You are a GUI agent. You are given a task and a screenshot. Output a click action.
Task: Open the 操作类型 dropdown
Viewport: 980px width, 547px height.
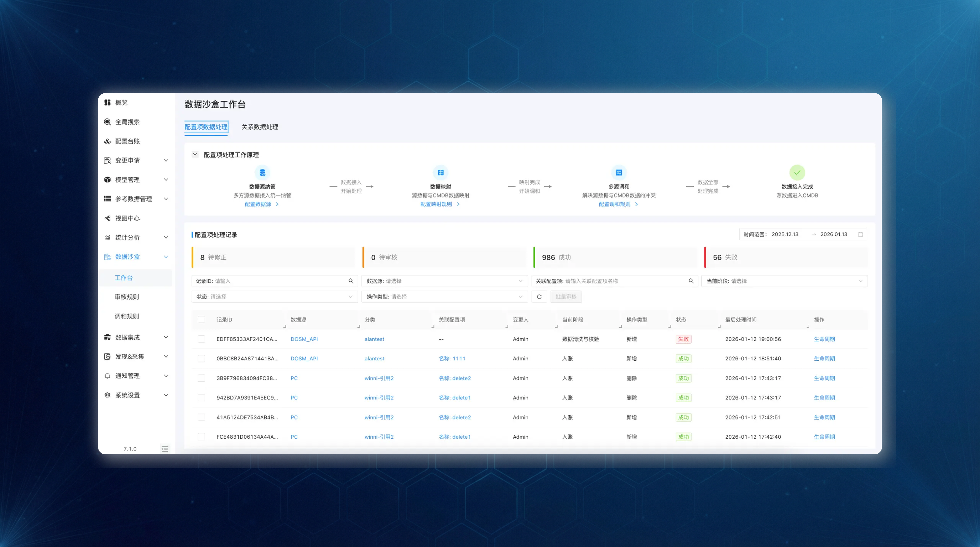444,297
